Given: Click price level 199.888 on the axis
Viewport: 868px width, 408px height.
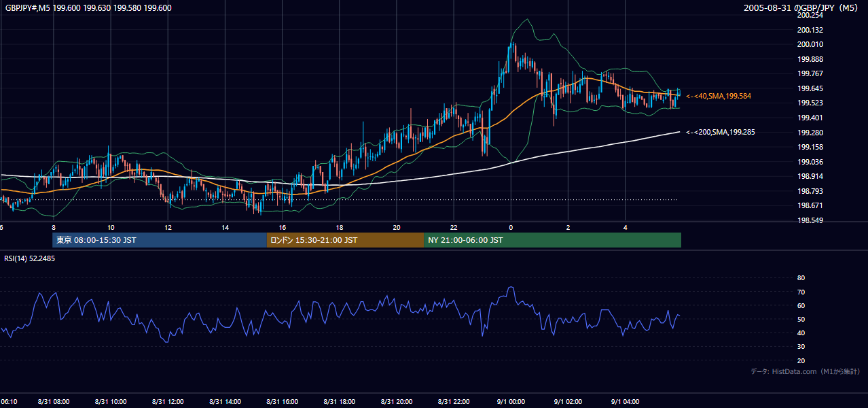Looking at the screenshot, I should pyautogui.click(x=810, y=59).
